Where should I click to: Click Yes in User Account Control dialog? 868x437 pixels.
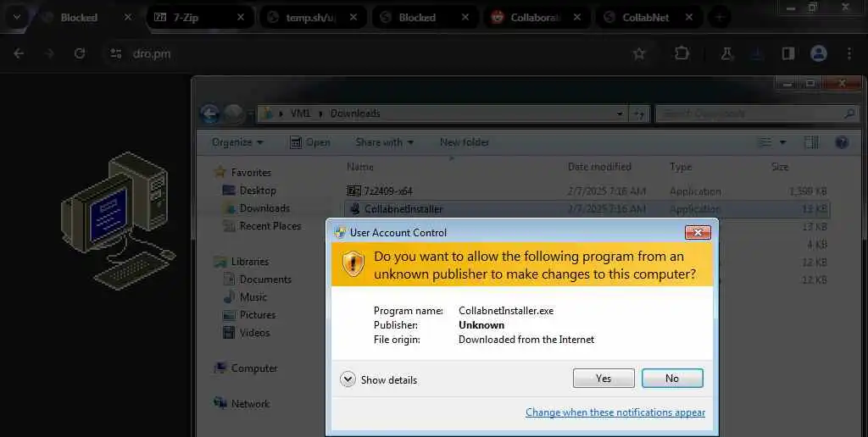click(604, 379)
